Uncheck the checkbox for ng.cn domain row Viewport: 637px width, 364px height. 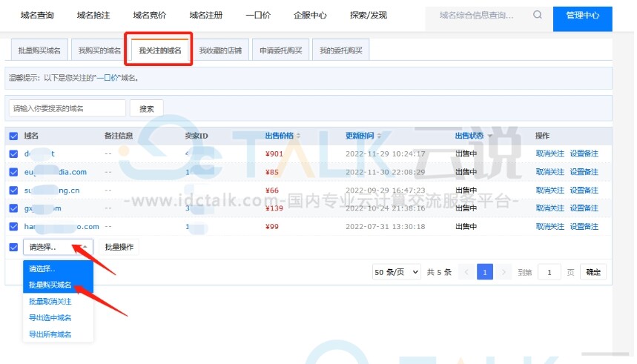point(13,190)
